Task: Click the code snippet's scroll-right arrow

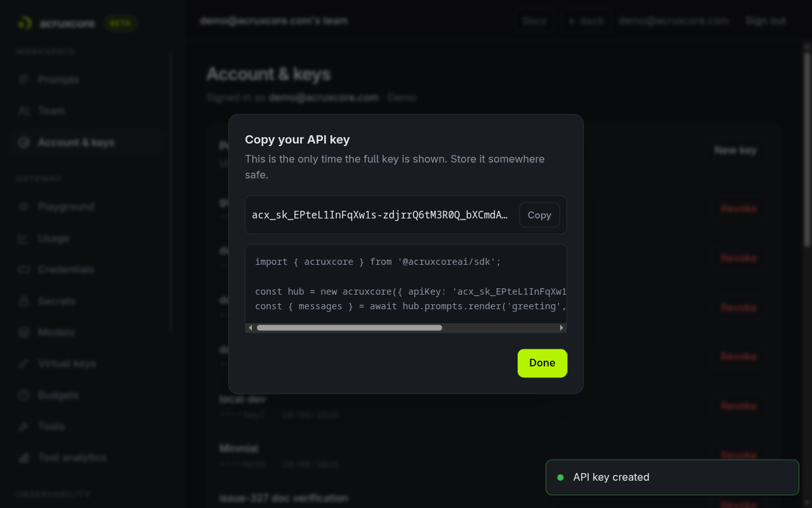Action: [561, 328]
